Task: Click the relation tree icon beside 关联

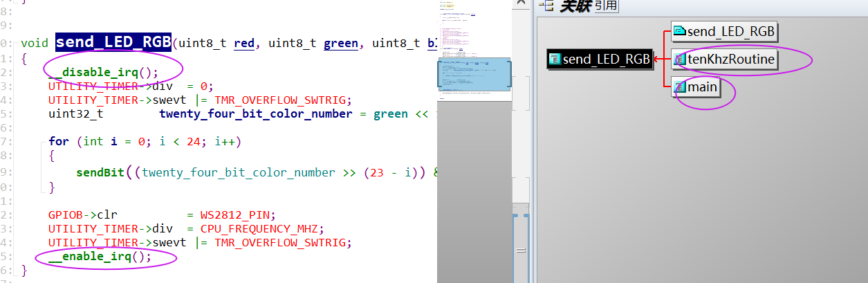Action: coord(546,6)
